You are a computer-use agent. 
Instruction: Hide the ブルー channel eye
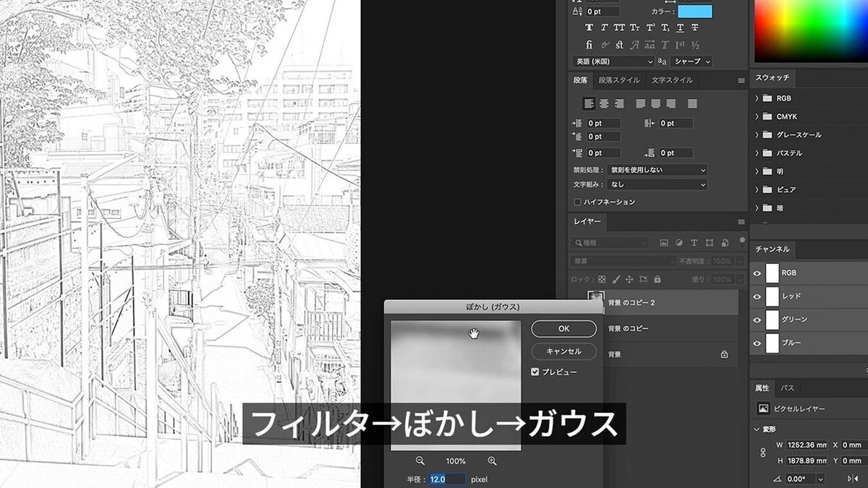(757, 342)
